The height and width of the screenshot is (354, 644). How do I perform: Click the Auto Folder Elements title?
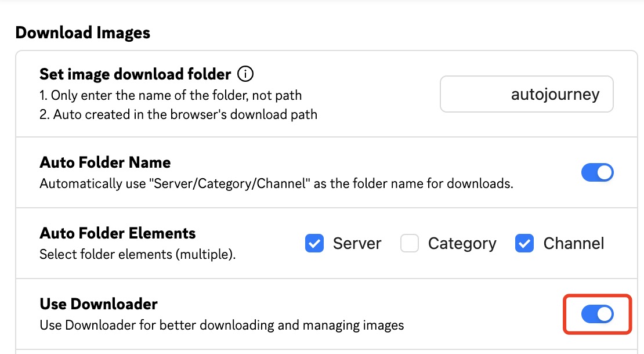tap(118, 233)
